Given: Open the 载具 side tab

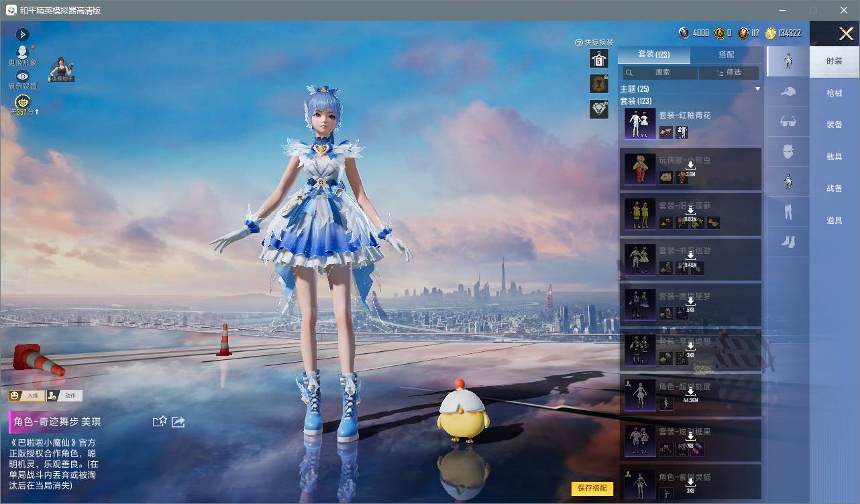Looking at the screenshot, I should [x=835, y=157].
